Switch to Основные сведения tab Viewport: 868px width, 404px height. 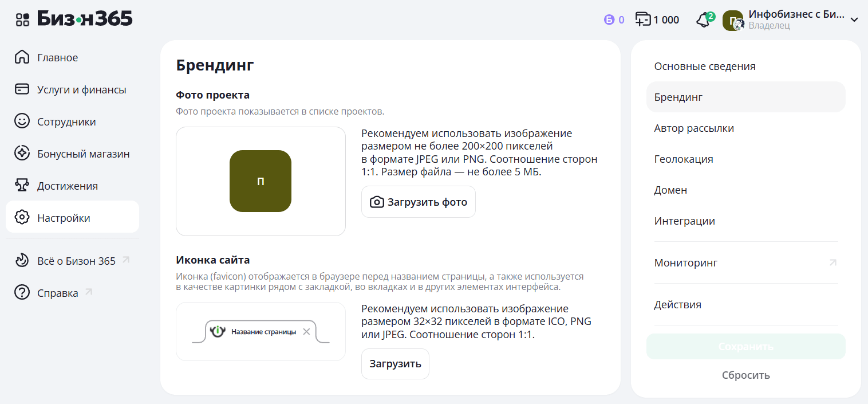(x=704, y=66)
